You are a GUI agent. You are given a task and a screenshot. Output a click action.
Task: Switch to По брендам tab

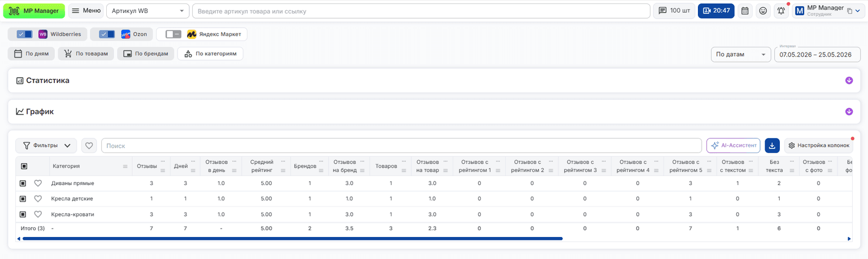tap(146, 54)
